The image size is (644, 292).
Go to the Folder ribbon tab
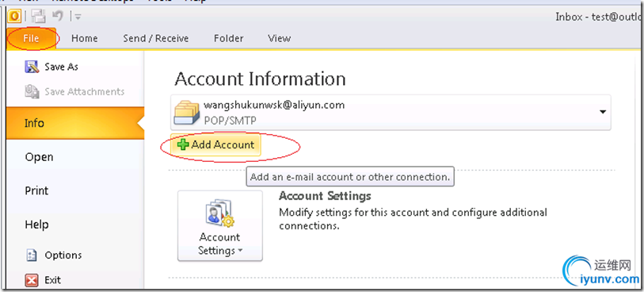[228, 39]
